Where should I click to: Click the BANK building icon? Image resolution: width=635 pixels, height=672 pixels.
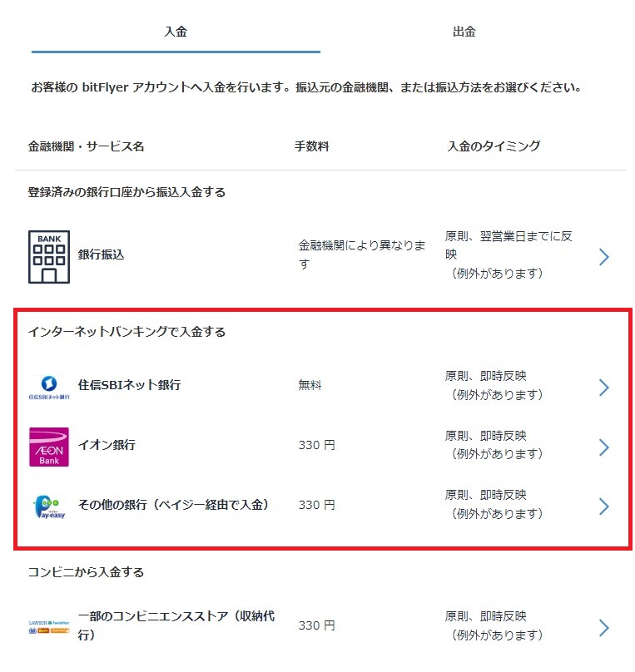[49, 257]
